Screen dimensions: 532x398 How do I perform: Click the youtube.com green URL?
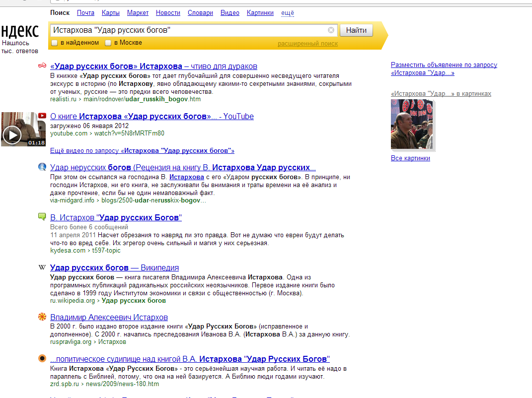(x=107, y=133)
